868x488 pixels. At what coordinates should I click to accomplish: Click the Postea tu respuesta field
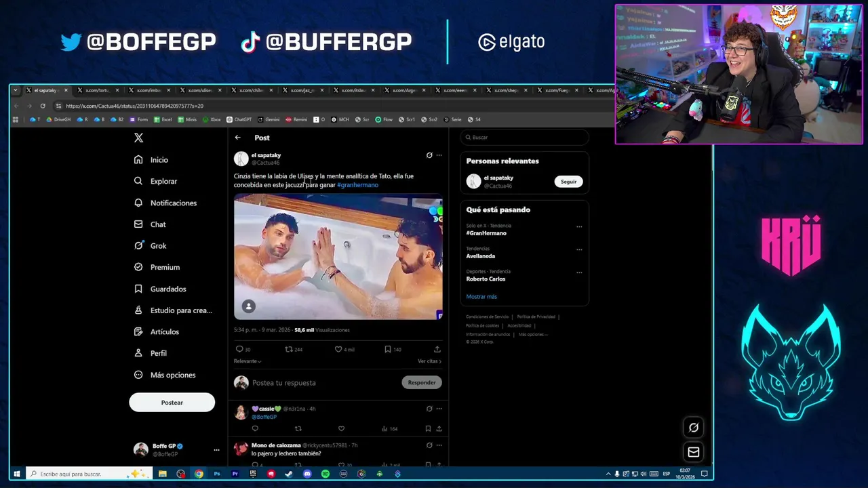324,383
